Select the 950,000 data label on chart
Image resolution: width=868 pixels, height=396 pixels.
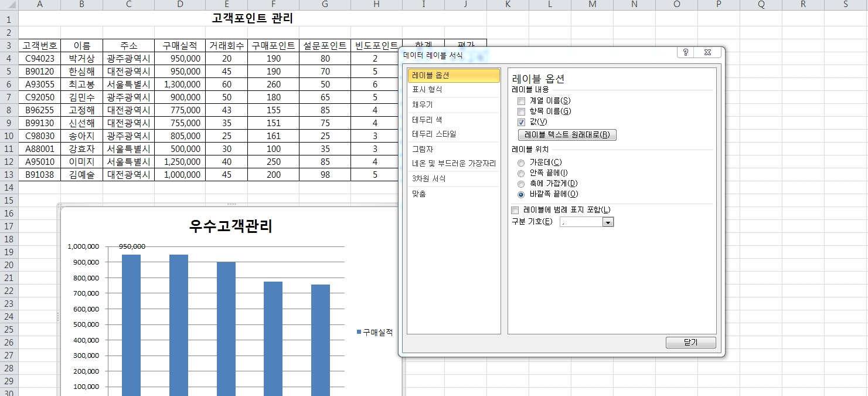[132, 246]
